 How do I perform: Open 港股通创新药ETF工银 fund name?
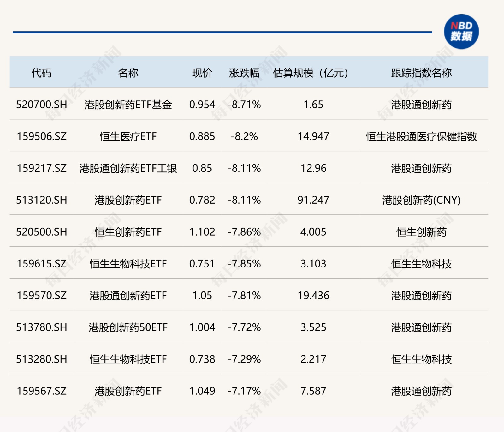pos(128,168)
